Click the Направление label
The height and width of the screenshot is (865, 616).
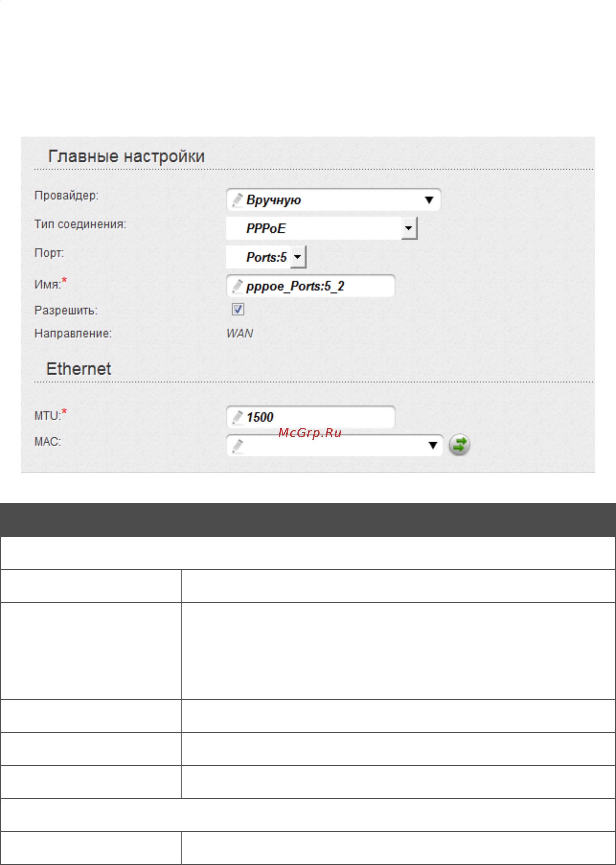click(73, 333)
